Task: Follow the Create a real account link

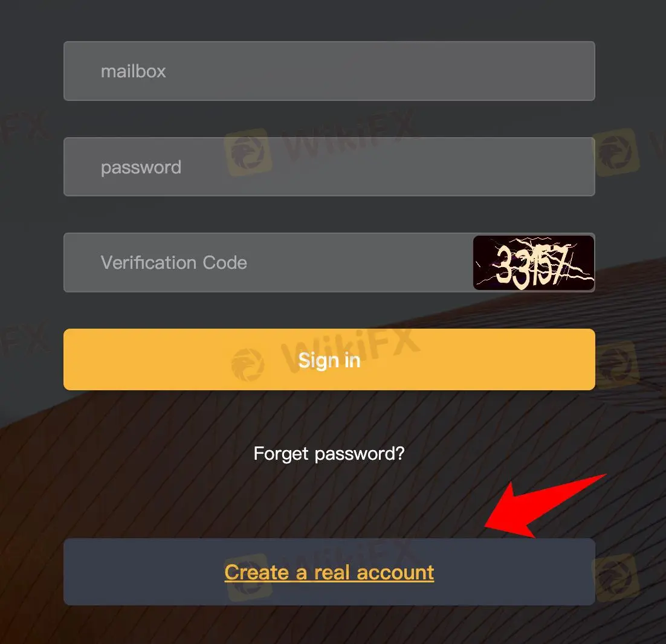Action: 329,572
